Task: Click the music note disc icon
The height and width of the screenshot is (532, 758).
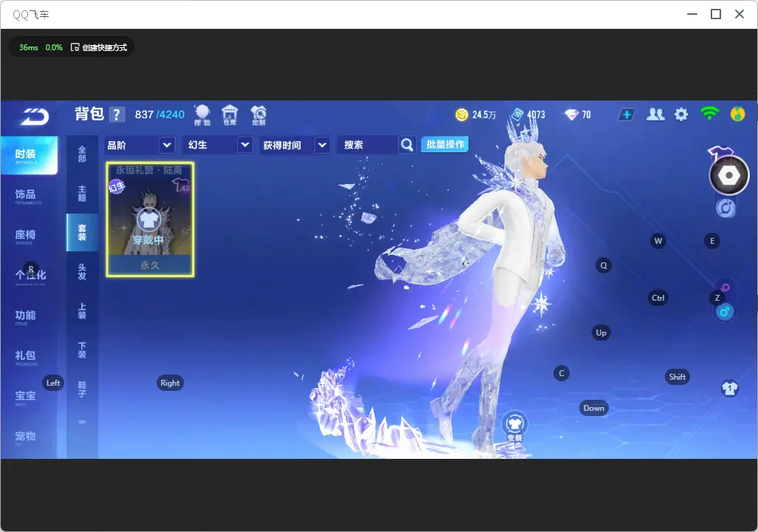Action: pyautogui.click(x=725, y=208)
